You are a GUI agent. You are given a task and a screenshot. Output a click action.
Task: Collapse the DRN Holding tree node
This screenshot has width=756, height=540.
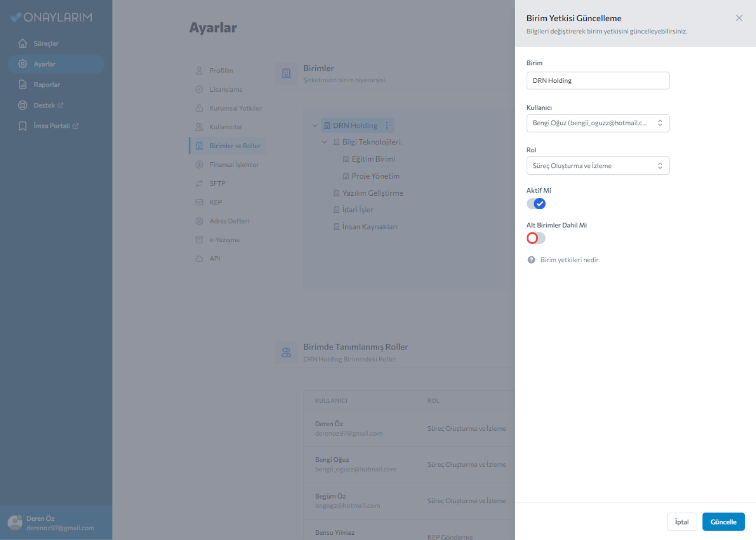click(315, 126)
